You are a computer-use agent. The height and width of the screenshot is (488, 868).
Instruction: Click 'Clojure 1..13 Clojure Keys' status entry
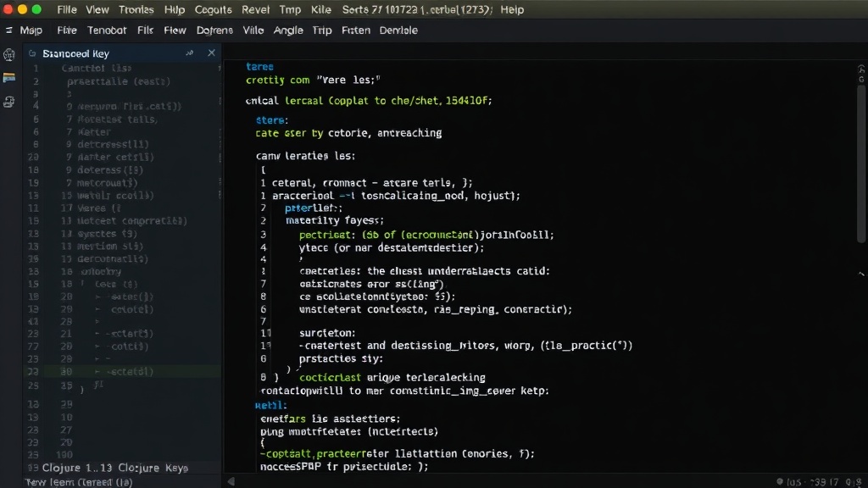115,468
